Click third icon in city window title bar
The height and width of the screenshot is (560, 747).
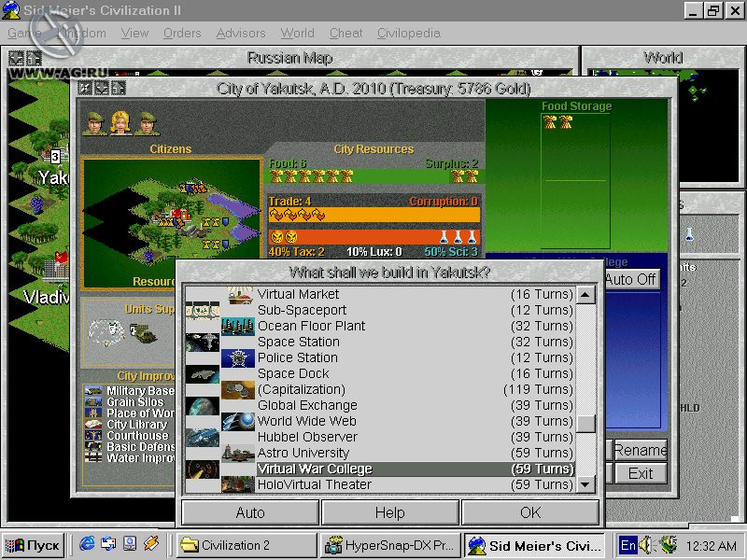(118, 88)
